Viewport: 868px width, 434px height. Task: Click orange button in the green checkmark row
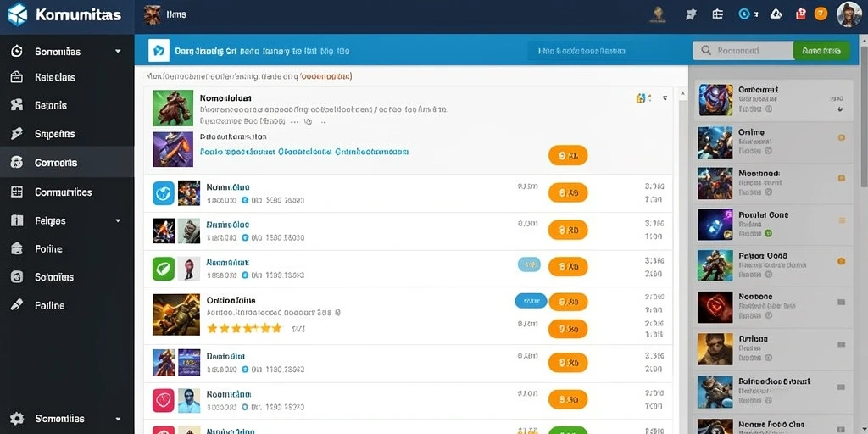(x=567, y=267)
